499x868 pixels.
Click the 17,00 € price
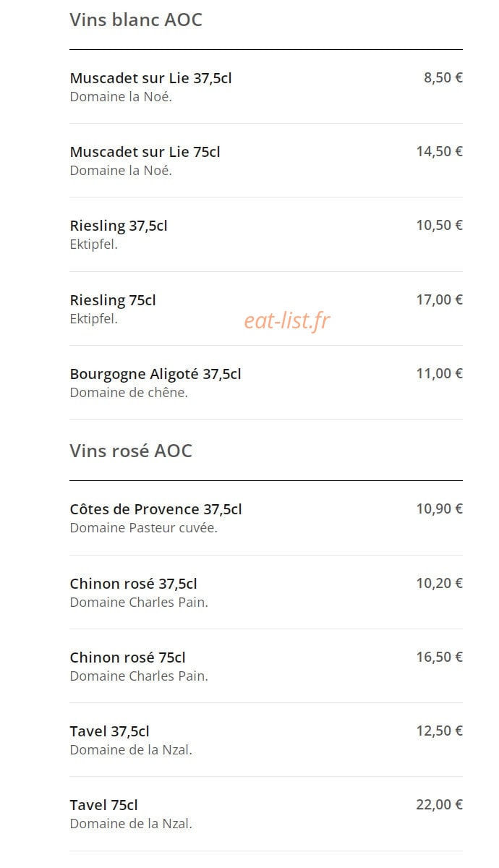(440, 299)
